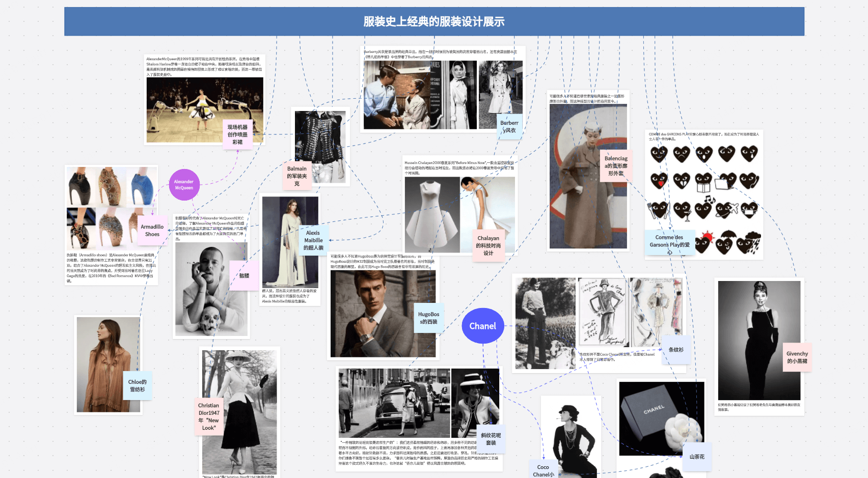Click the 条纹衫 label

[676, 350]
